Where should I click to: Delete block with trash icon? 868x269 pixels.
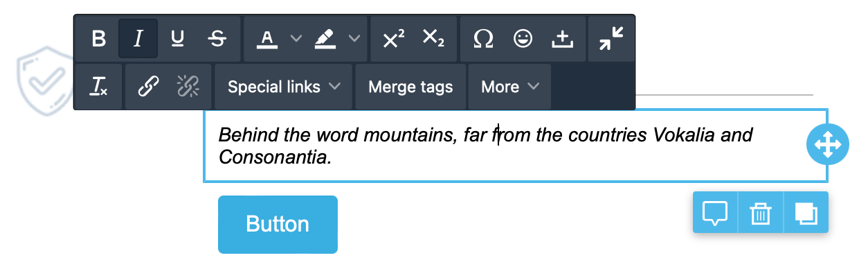click(x=761, y=212)
